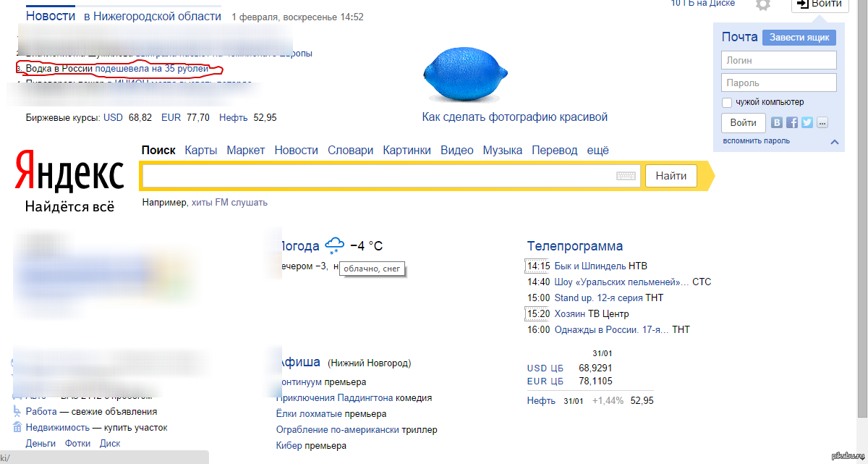
Task: Open 'Однажды в России. 17-я' listing
Action: [612, 329]
